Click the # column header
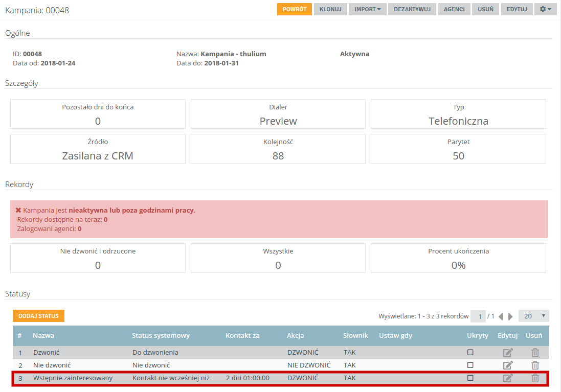561x392 pixels. click(x=19, y=335)
